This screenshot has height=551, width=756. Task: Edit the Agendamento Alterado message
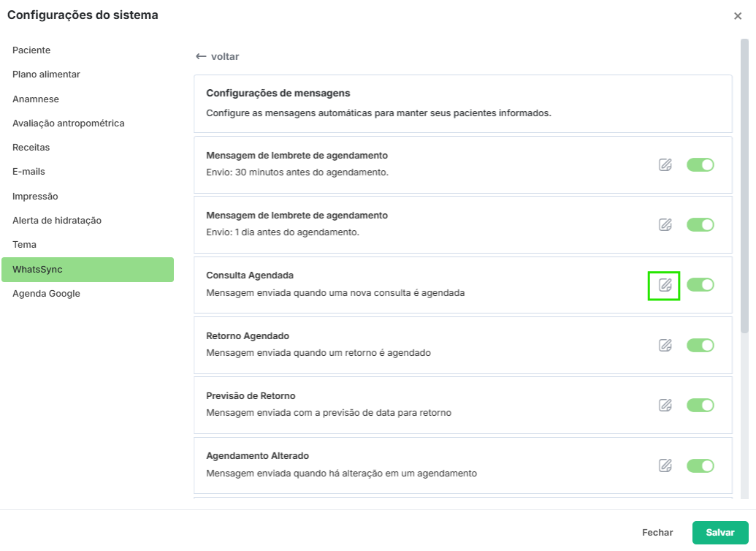[x=665, y=465]
